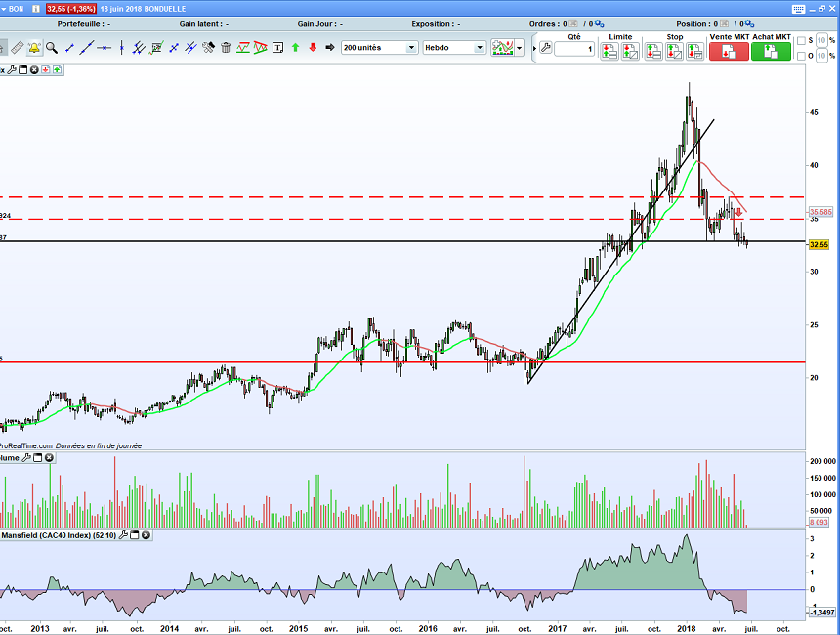Choose the horizontal line drawing tool

click(x=104, y=48)
